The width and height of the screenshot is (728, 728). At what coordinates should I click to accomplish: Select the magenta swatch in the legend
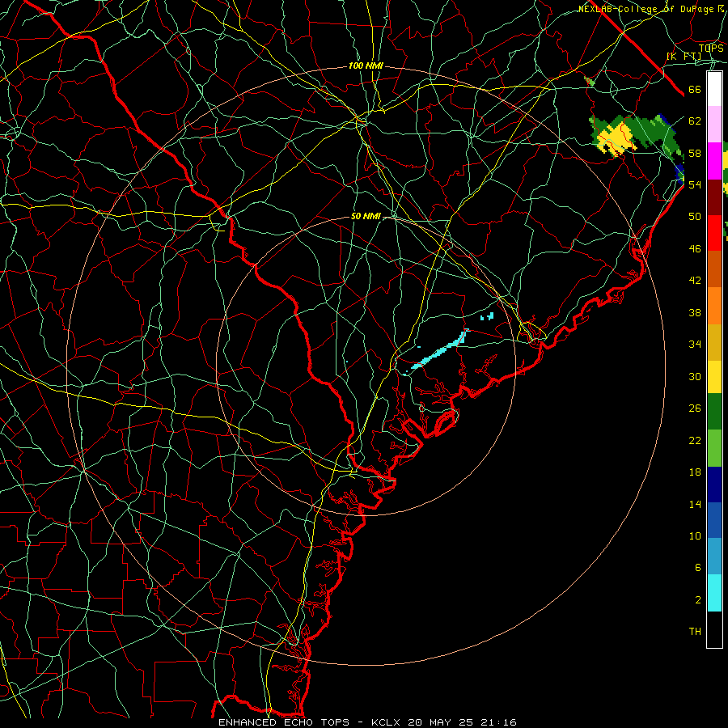pyautogui.click(x=714, y=161)
